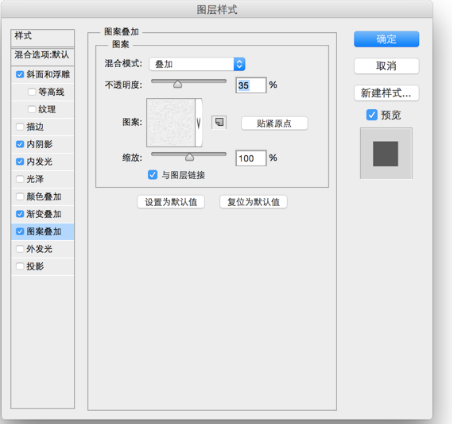
Task: Enable the 外发光 checkbox
Action: tap(20, 249)
